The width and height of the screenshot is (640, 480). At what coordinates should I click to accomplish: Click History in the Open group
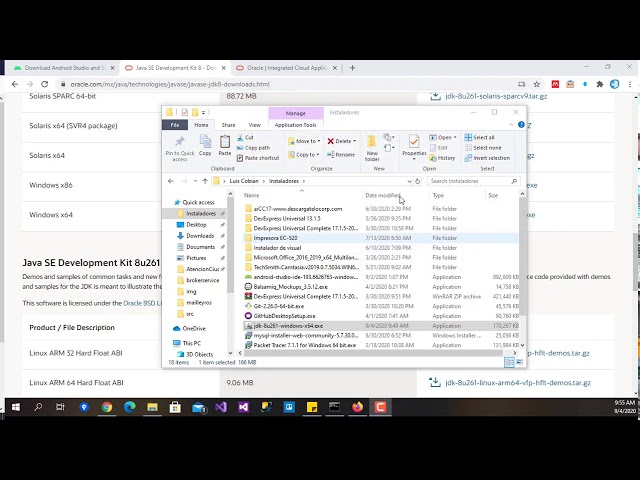[x=442, y=158]
